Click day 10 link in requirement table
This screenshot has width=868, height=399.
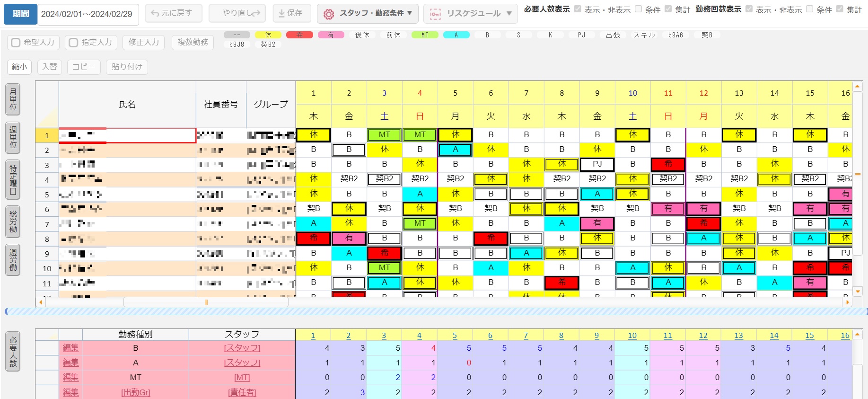click(632, 336)
